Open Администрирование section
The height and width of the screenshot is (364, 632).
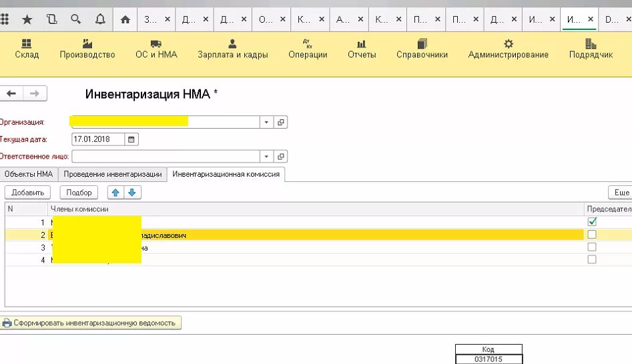508,49
